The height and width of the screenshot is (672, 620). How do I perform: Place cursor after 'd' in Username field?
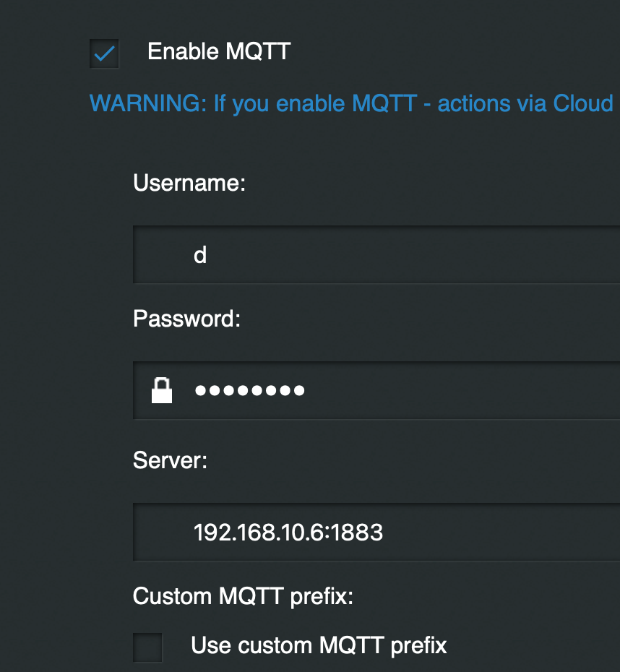pyautogui.click(x=208, y=255)
